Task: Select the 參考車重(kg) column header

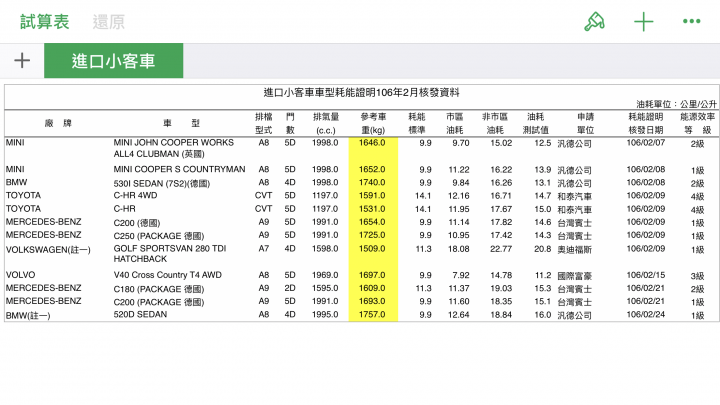Action: point(373,123)
